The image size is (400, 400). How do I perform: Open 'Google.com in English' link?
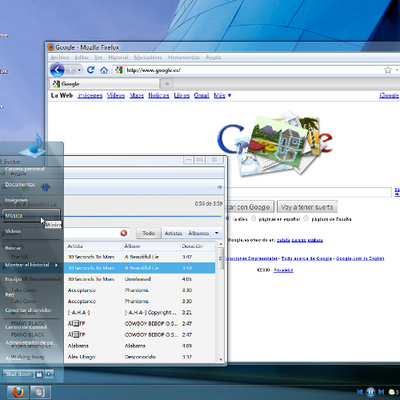click(x=360, y=258)
